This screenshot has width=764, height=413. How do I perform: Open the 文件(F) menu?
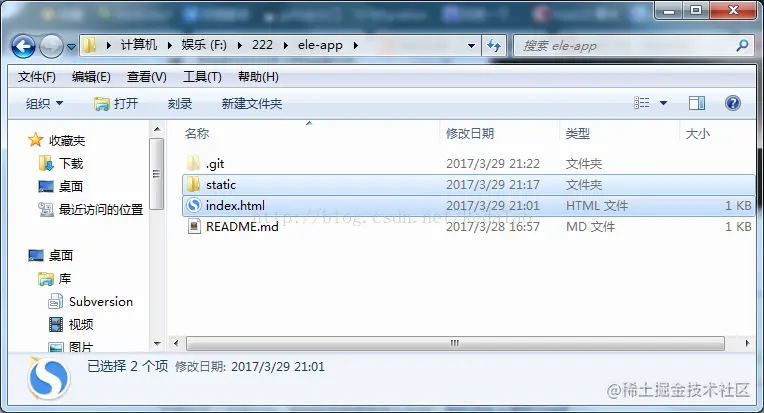pyautogui.click(x=37, y=77)
